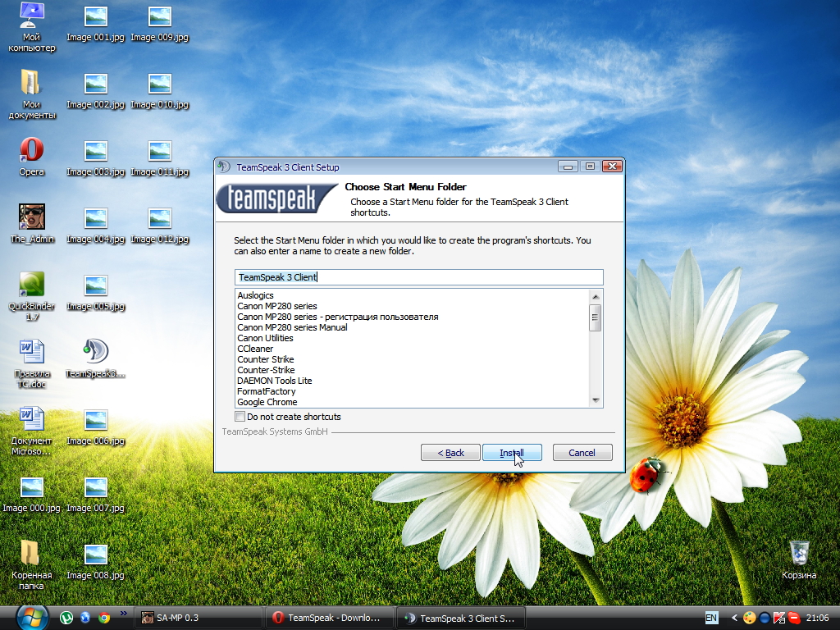Open the EN language indicator
The height and width of the screenshot is (630, 840).
point(711,618)
